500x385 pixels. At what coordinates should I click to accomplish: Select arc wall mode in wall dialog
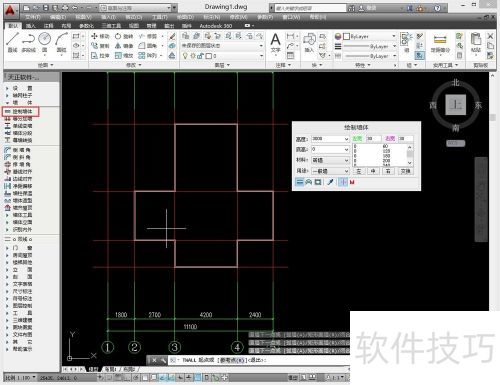coord(309,182)
